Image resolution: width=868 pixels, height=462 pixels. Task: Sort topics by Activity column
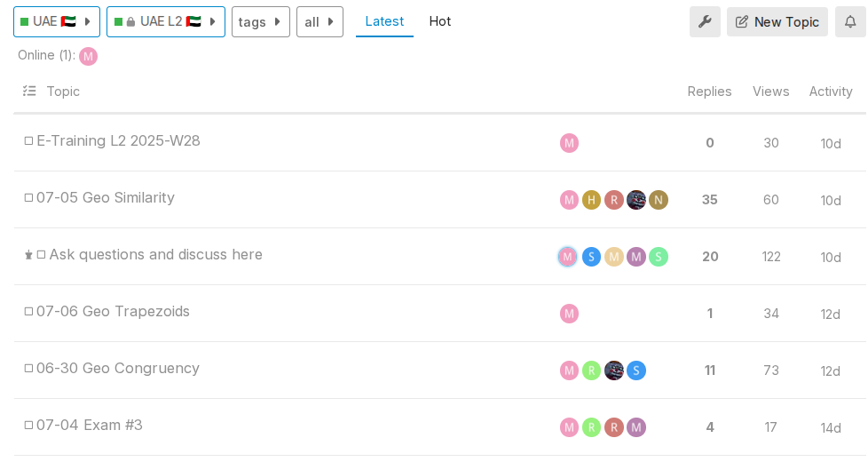830,92
